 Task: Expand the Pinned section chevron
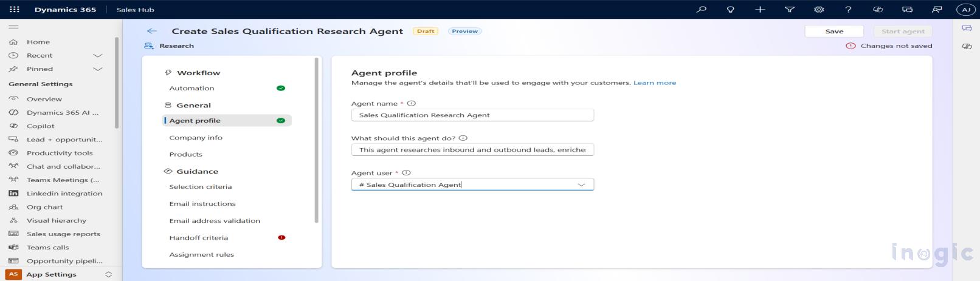click(97, 69)
